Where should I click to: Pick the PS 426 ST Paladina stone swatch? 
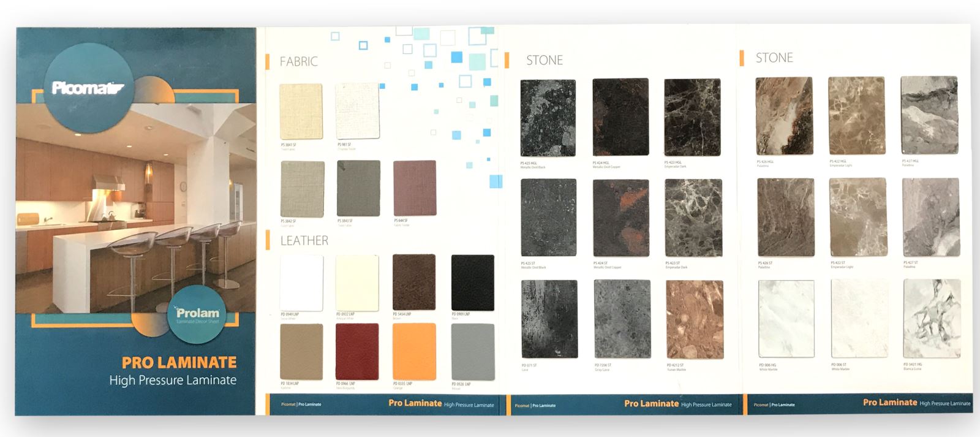point(785,217)
